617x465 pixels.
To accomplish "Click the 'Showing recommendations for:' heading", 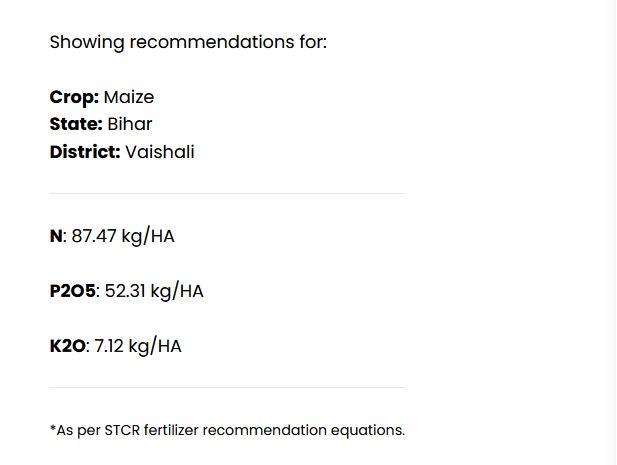I will point(188,42).
